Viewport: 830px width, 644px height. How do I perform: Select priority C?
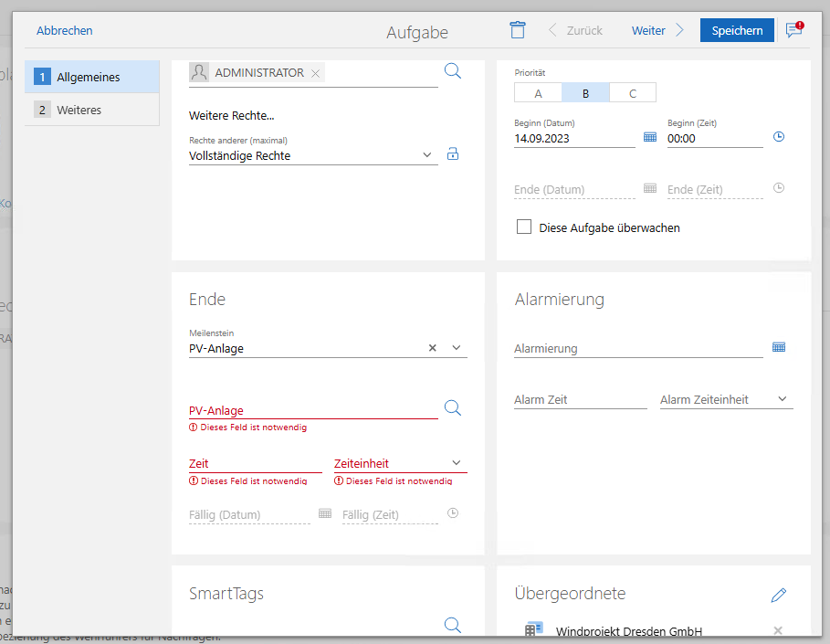coord(632,93)
